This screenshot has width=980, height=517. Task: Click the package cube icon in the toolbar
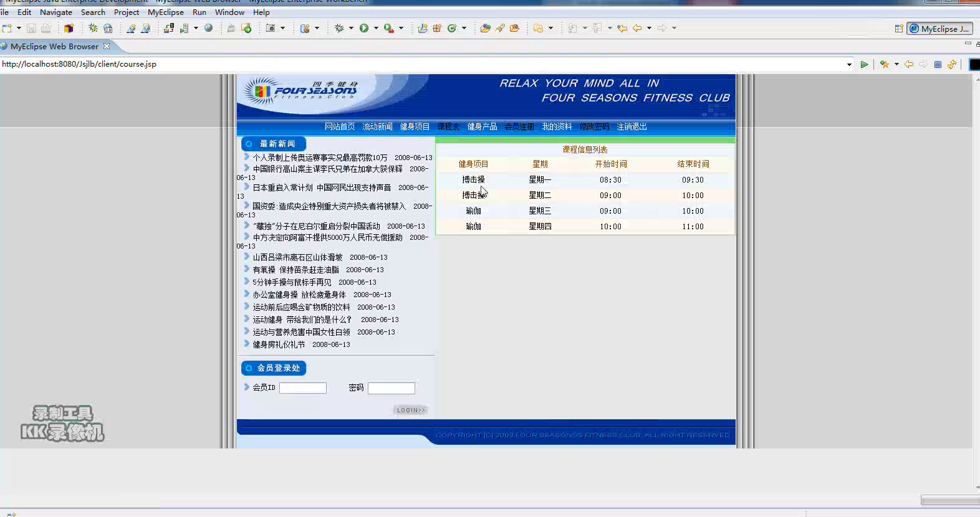click(69, 28)
